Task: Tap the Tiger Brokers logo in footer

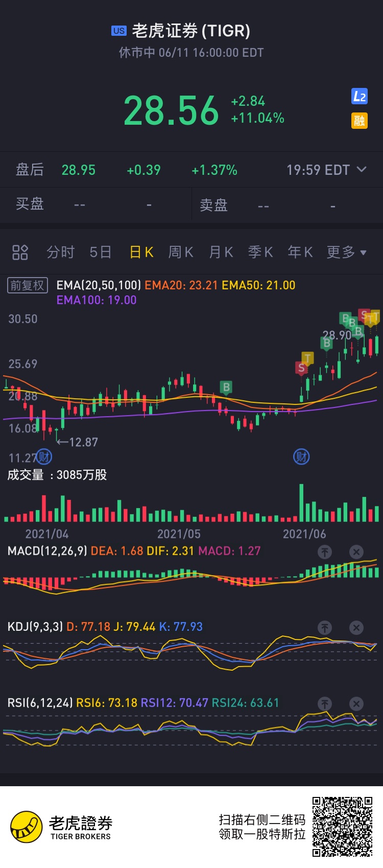Action: [61, 827]
